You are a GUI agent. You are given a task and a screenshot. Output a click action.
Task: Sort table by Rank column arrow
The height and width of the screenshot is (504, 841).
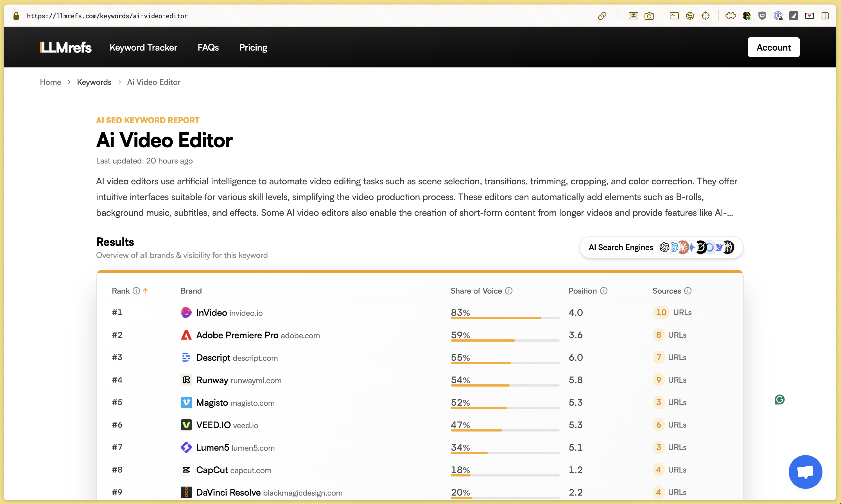point(145,291)
